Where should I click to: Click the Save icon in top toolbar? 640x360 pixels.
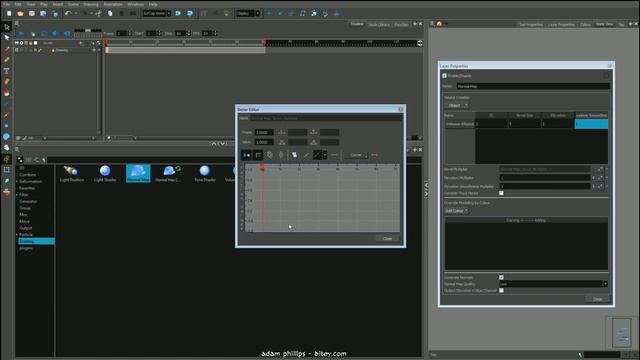click(32, 13)
